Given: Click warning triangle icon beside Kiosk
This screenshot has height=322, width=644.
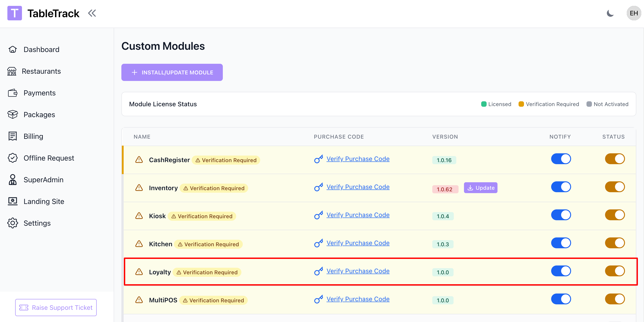Looking at the screenshot, I should click(139, 216).
